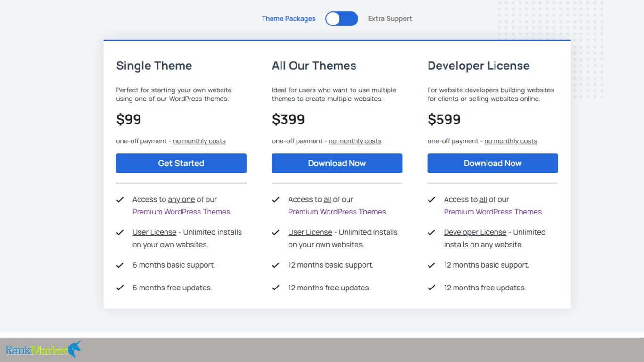
Task: Click checkmark beside All Our Themes 12 months free updates
Action: (276, 288)
